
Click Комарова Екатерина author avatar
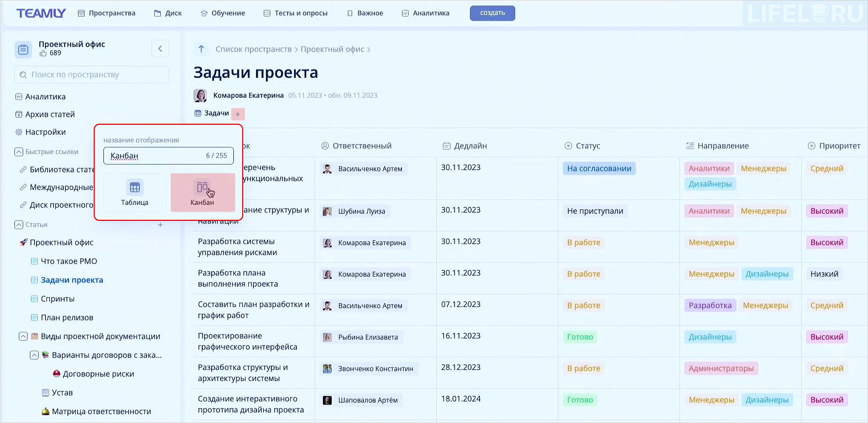[200, 96]
